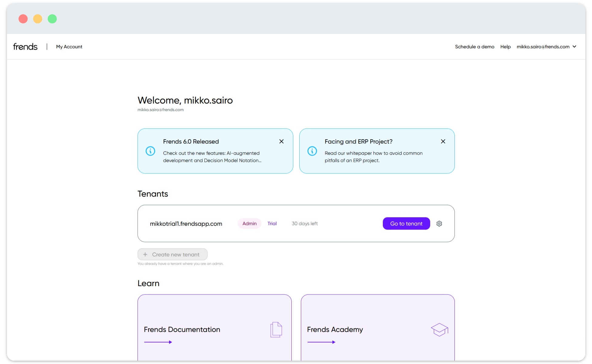Click the Admin badge on the tenant row
This screenshot has width=592, height=364.
[x=249, y=224]
